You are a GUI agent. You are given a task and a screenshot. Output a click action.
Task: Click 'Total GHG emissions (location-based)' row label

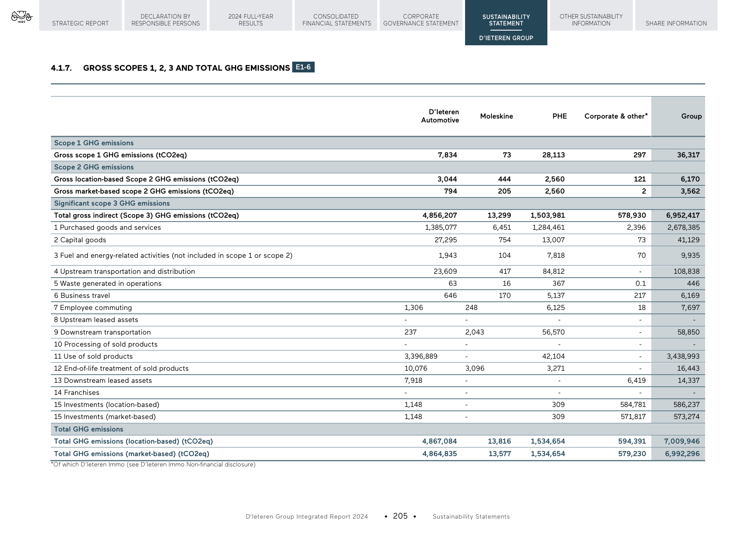point(133,441)
